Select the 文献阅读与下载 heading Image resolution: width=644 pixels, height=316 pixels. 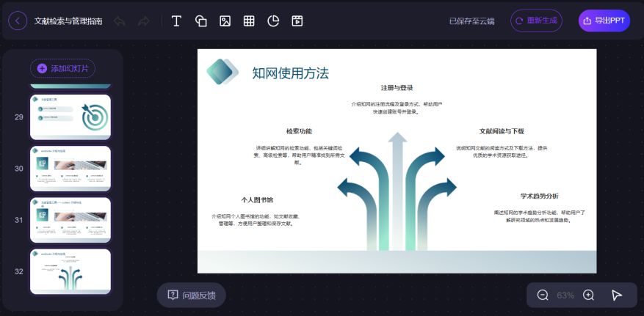click(x=502, y=131)
